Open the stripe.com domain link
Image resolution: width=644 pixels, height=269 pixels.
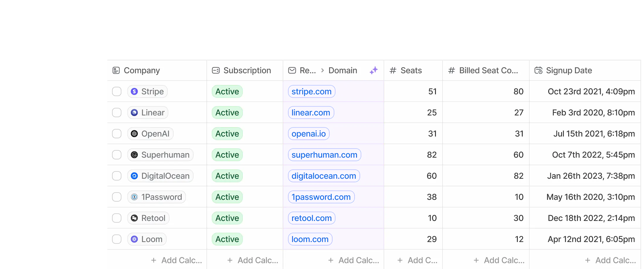311,91
